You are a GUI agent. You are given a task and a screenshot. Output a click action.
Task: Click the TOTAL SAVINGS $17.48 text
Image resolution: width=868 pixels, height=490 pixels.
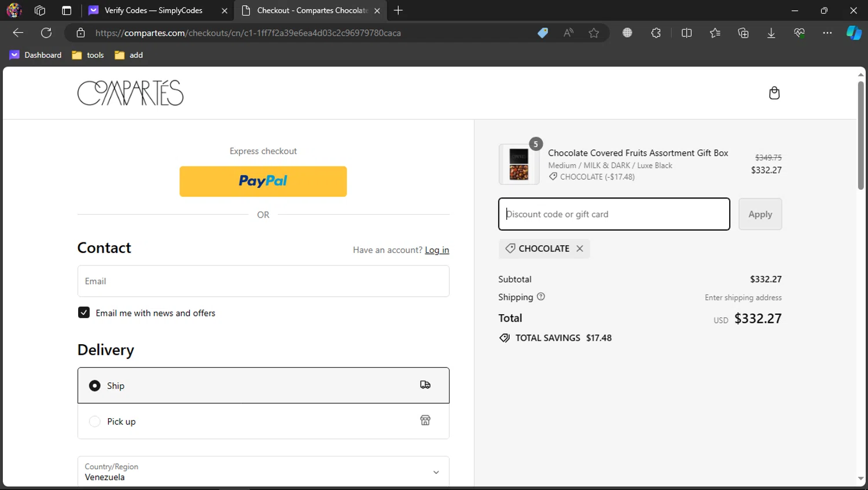pyautogui.click(x=564, y=338)
